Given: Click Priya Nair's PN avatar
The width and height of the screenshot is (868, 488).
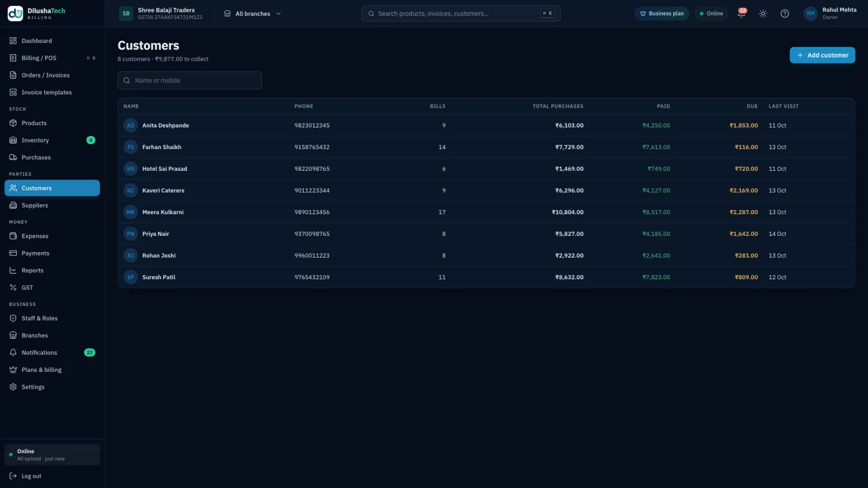Looking at the screenshot, I should 130,234.
